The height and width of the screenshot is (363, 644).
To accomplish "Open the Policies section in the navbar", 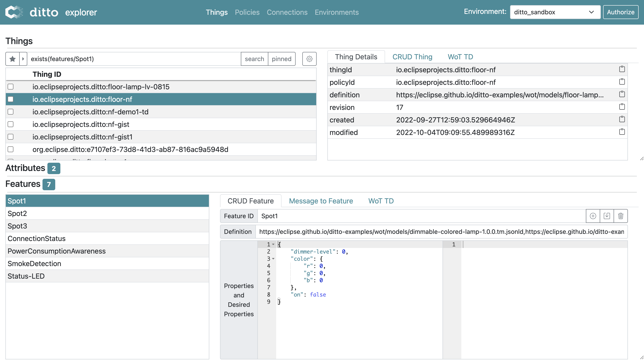I will (247, 12).
